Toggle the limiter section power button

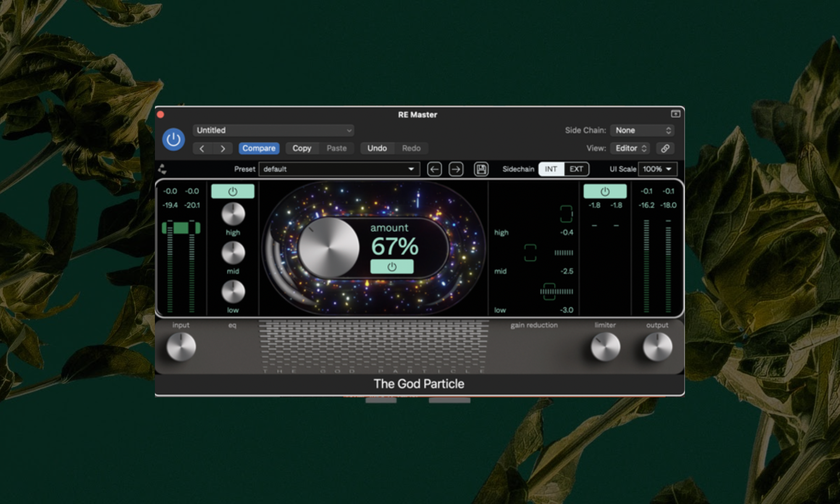pos(605,192)
